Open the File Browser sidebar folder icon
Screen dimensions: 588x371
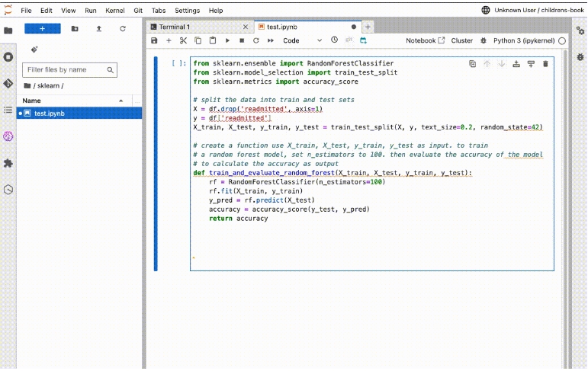click(x=8, y=30)
